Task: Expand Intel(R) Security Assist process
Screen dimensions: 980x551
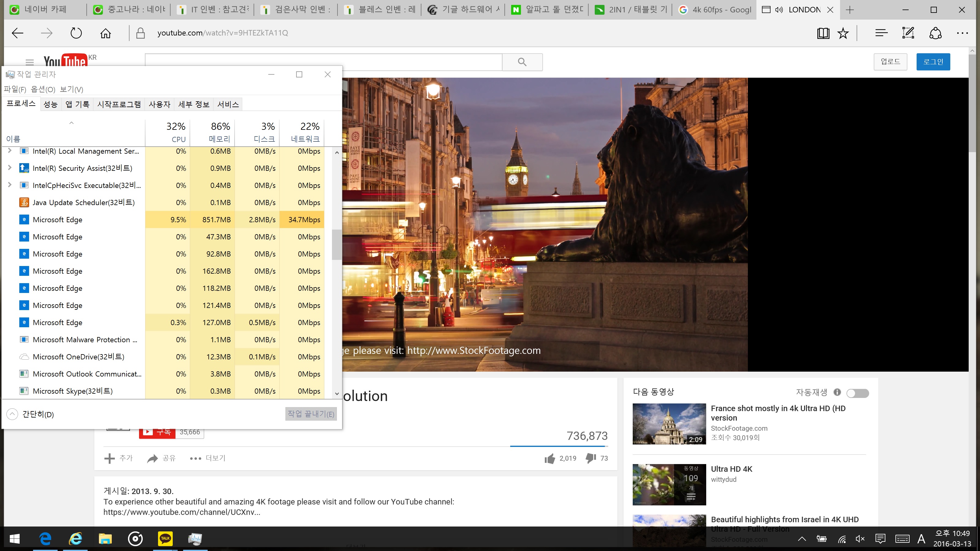Action: [9, 168]
